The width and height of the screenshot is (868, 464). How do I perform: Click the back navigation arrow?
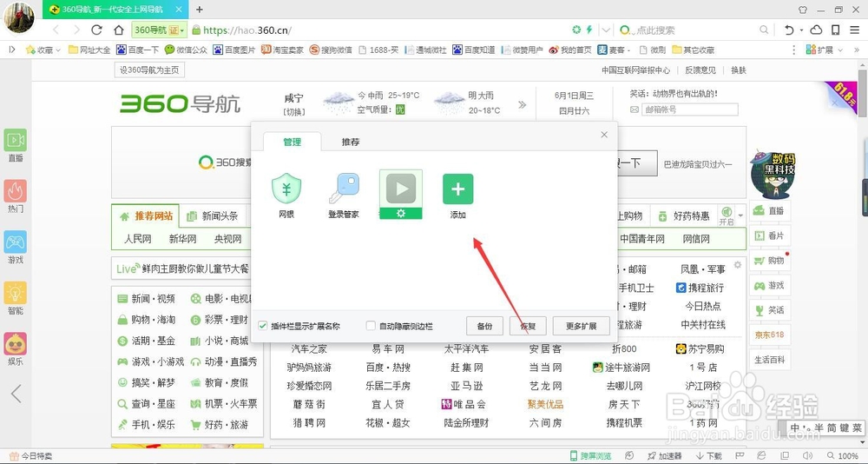tap(56, 30)
